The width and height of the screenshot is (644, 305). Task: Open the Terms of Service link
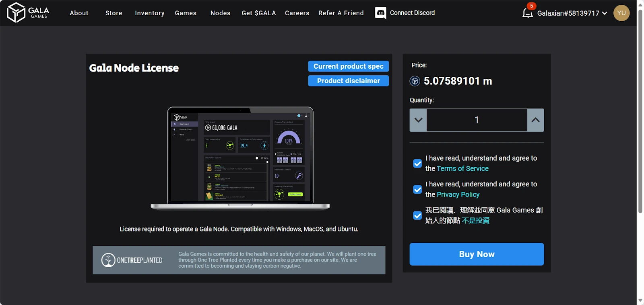[x=462, y=169]
